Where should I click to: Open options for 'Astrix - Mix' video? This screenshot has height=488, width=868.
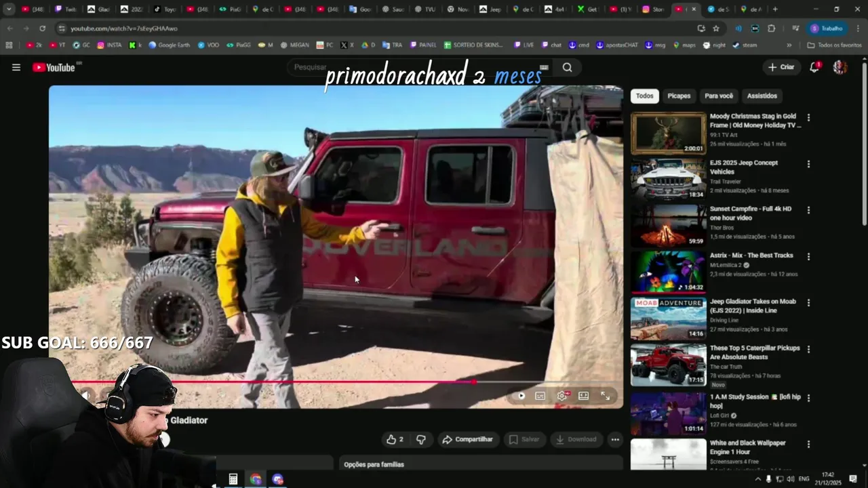(808, 256)
